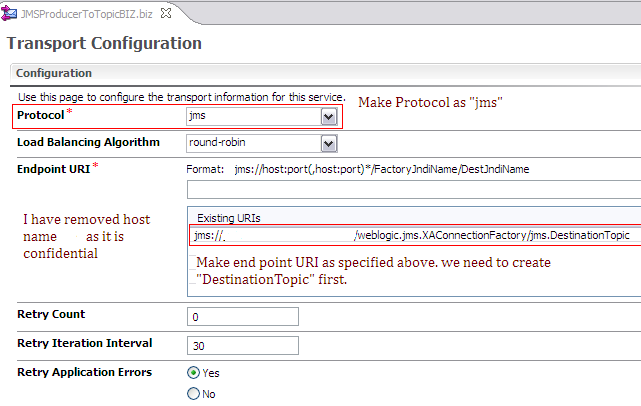
Task: Click the Retry Count field
Action: [x=243, y=317]
